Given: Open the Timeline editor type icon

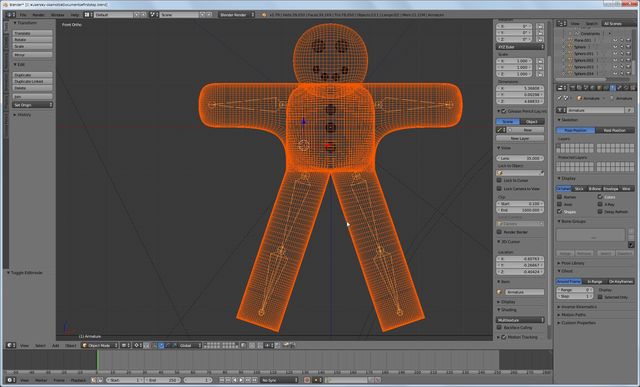Looking at the screenshot, I should click(10, 380).
